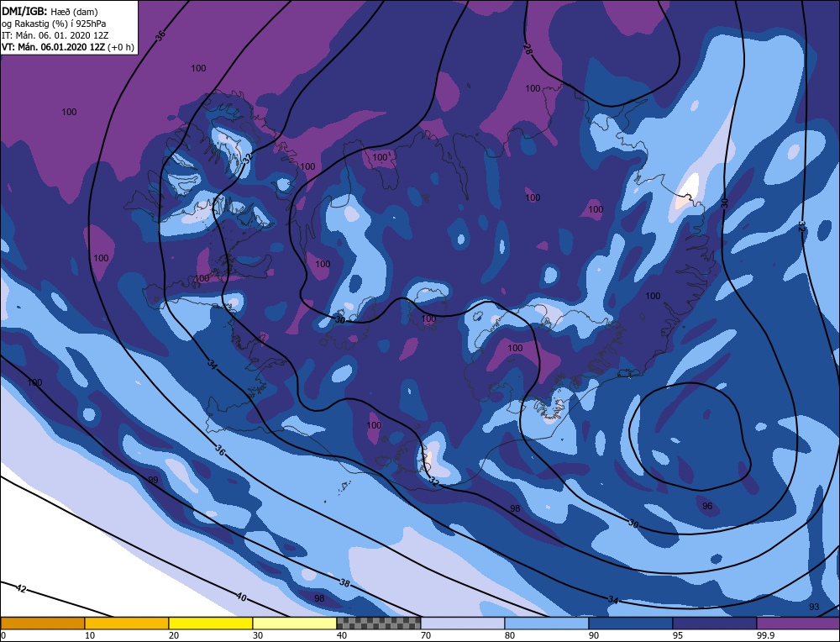Click the pale yellow 30–40 legend swatch
The image size is (840, 642).
[x=295, y=624]
